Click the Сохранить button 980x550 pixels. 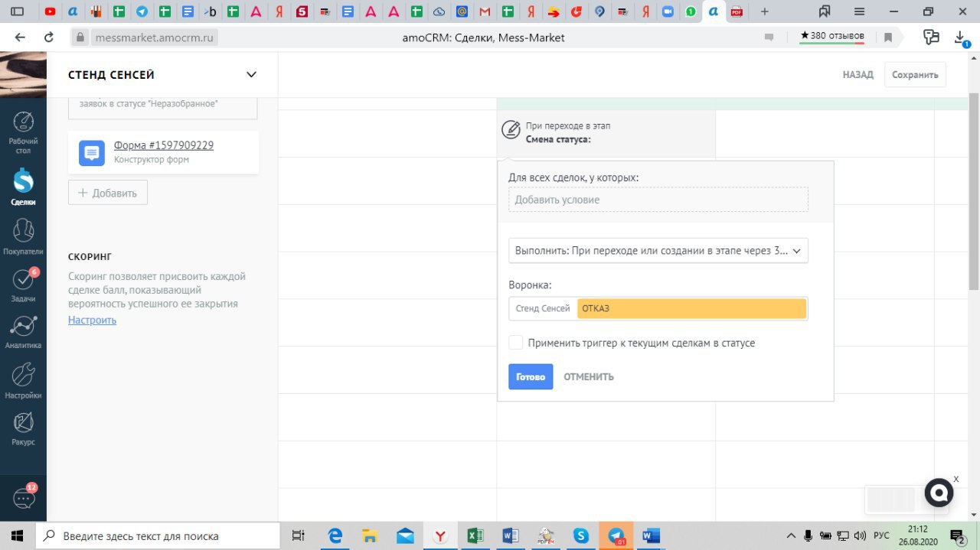coord(915,75)
